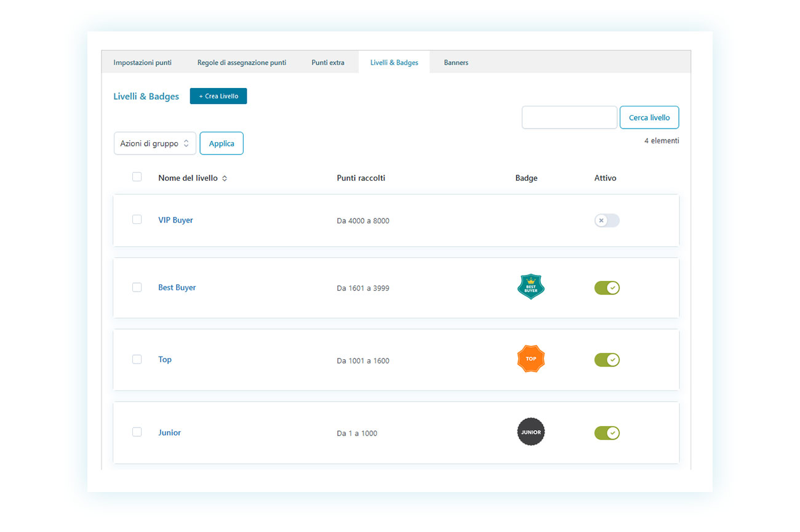Switch to Regole di assegnazione punti tab
The height and width of the screenshot is (532, 800).
[242, 62]
